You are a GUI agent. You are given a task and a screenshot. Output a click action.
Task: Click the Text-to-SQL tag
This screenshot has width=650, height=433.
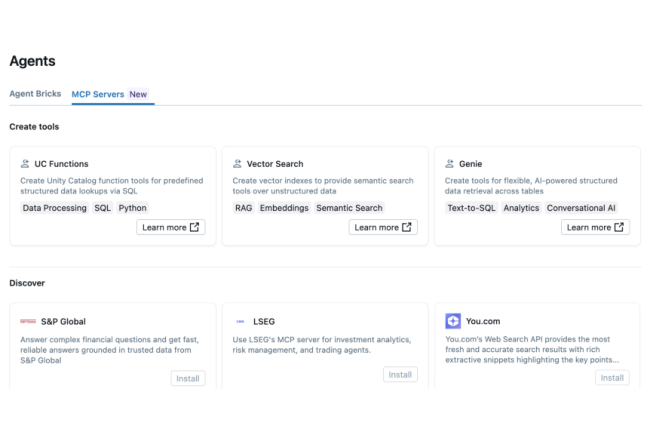tap(470, 208)
